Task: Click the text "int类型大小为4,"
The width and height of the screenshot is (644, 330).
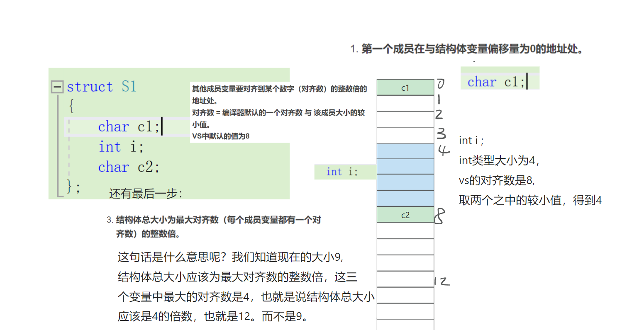Action: point(499,160)
